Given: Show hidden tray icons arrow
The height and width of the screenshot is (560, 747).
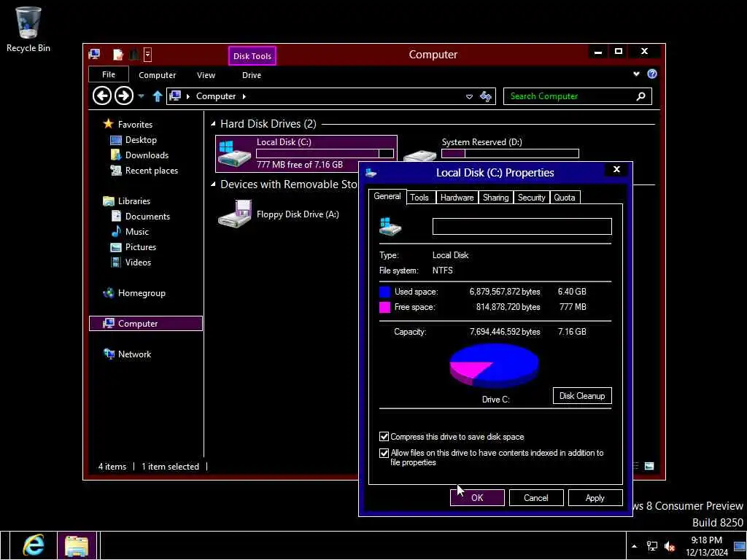Looking at the screenshot, I should 634,546.
